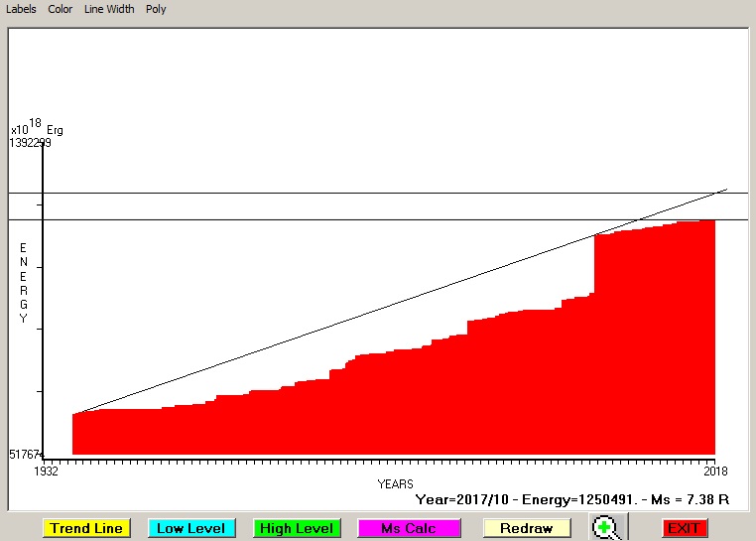756x541 pixels.
Task: Click the Redraw button
Action: point(527,528)
